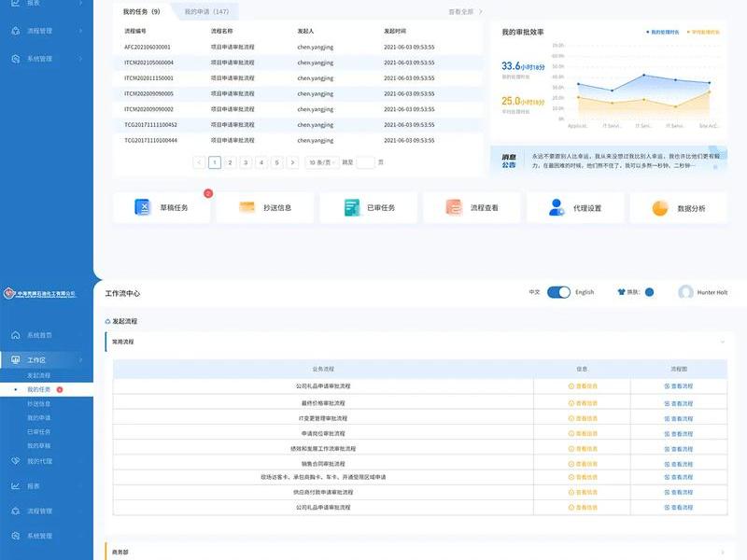Switch to the 我的任务 (9) tab

pos(142,11)
